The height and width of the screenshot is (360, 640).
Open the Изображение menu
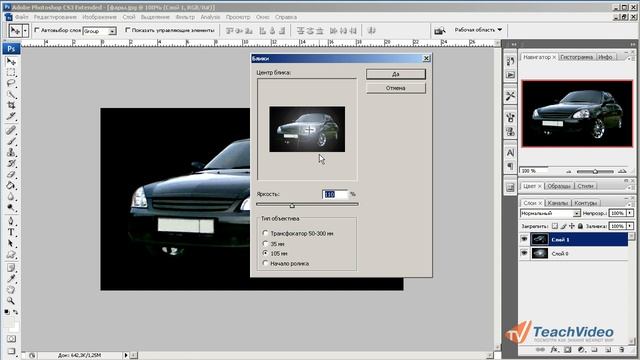100,17
